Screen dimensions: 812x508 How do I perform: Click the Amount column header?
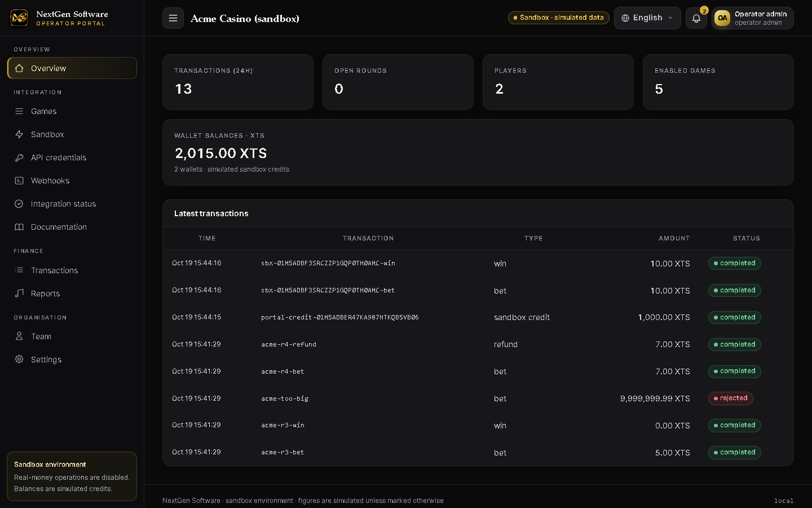(674, 238)
